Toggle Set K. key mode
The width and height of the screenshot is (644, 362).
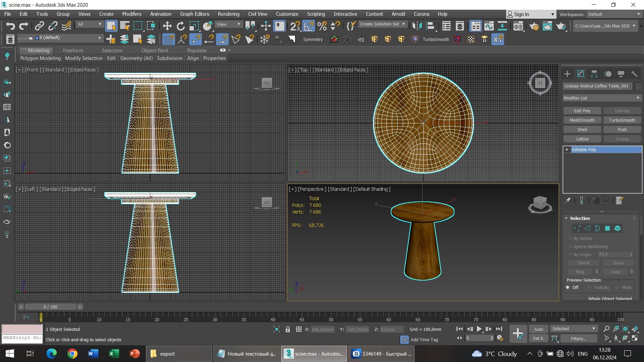pos(538,338)
